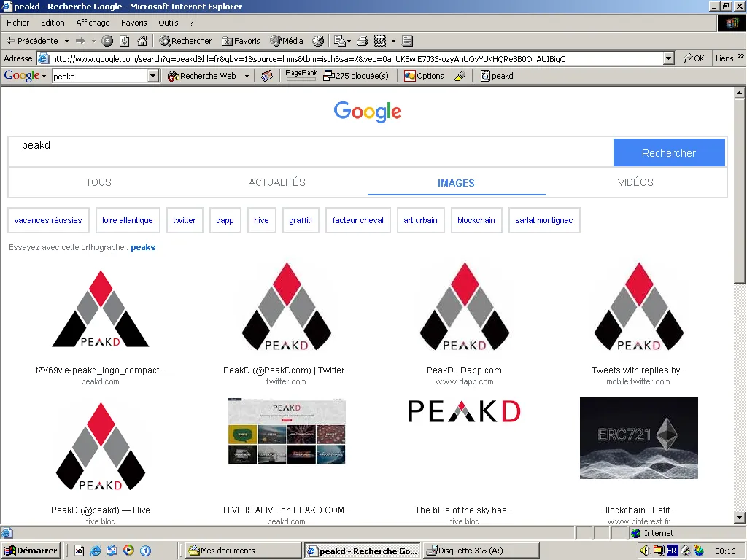The height and width of the screenshot is (560, 747).
Task: Open the Fichier menu
Action: 18,23
